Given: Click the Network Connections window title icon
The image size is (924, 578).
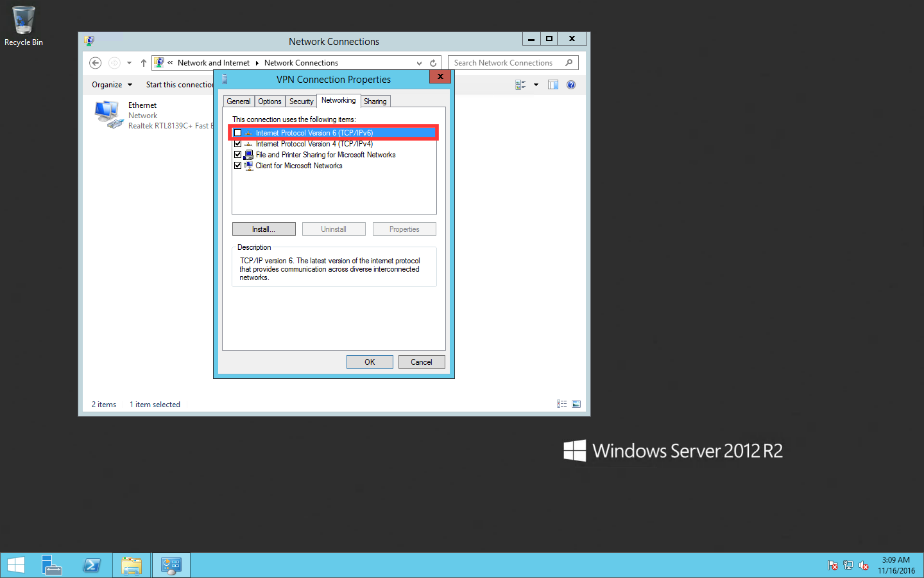Looking at the screenshot, I should [89, 41].
